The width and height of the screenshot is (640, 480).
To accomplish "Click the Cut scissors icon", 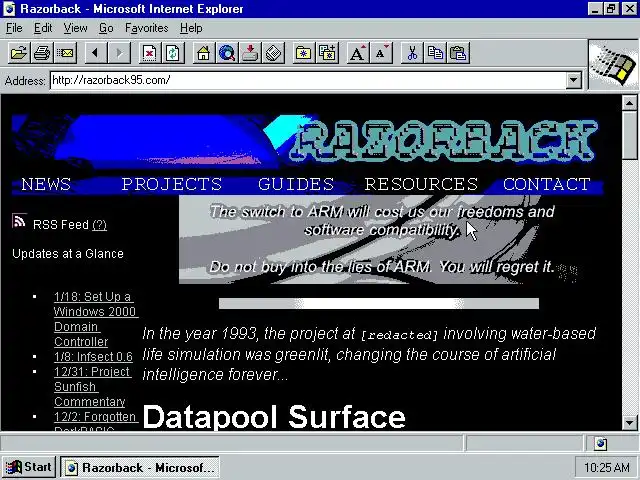I will (412, 53).
